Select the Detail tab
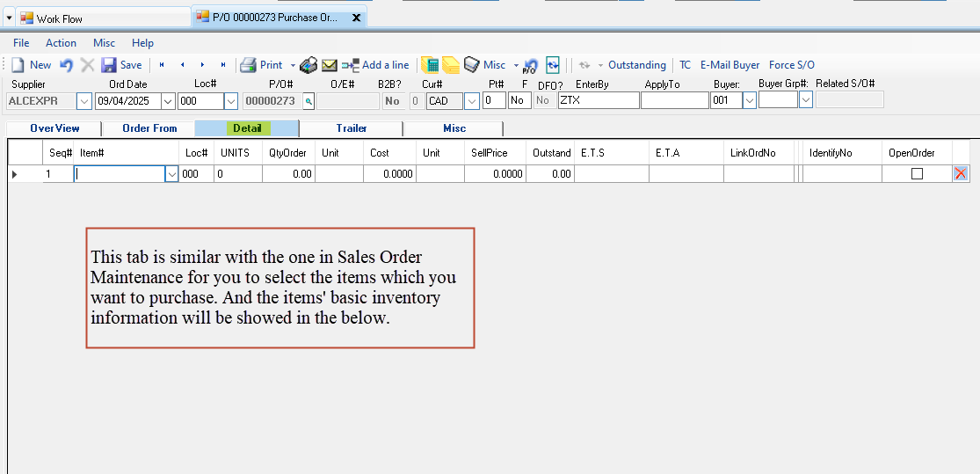Viewport: 980px width, 474px height. (248, 128)
